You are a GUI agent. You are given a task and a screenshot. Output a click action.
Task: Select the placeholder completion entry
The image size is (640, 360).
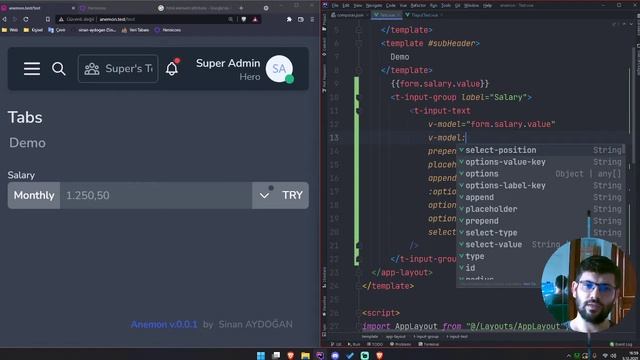coord(540,209)
